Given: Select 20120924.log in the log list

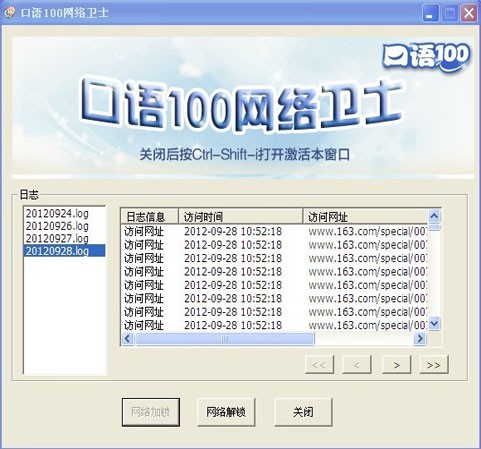Looking at the screenshot, I should (57, 213).
